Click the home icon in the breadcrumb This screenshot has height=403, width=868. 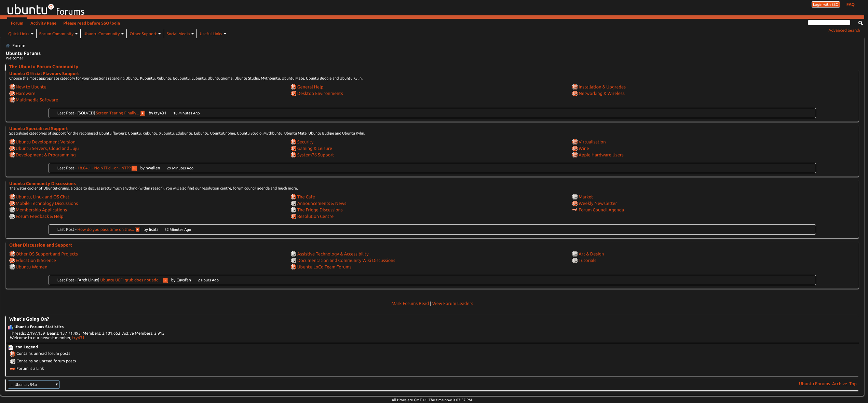coord(8,45)
